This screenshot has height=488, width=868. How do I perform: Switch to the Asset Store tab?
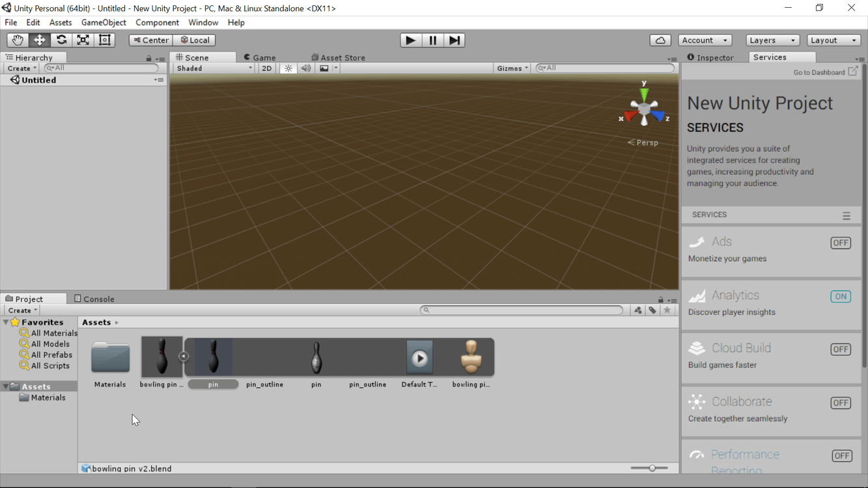[x=338, y=57]
